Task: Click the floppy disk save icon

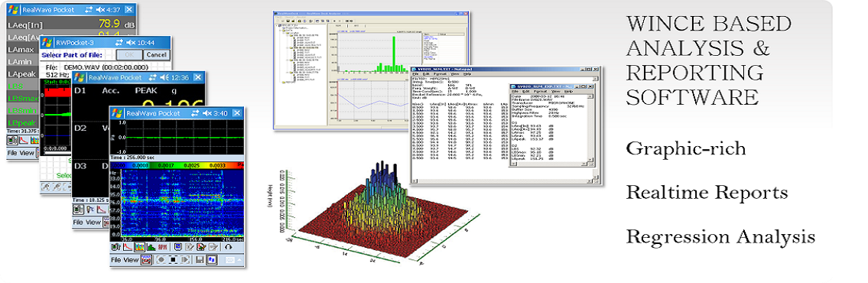Action: [x=200, y=260]
